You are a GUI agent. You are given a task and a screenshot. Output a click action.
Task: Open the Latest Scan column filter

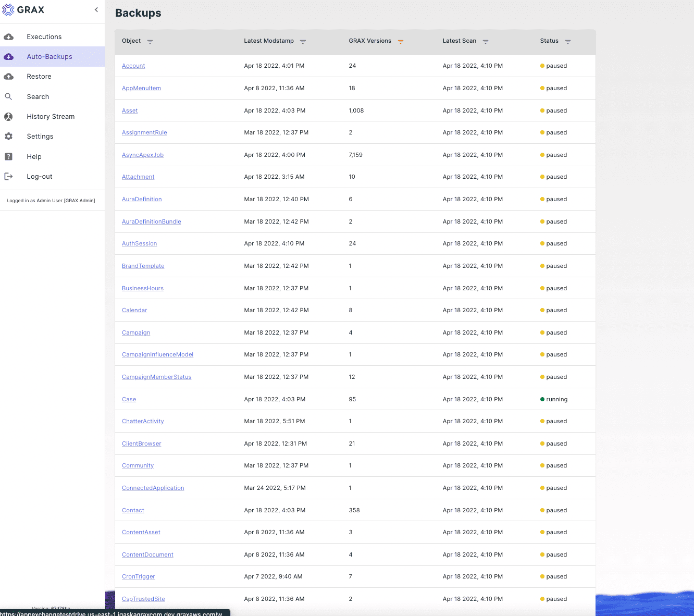pyautogui.click(x=486, y=42)
